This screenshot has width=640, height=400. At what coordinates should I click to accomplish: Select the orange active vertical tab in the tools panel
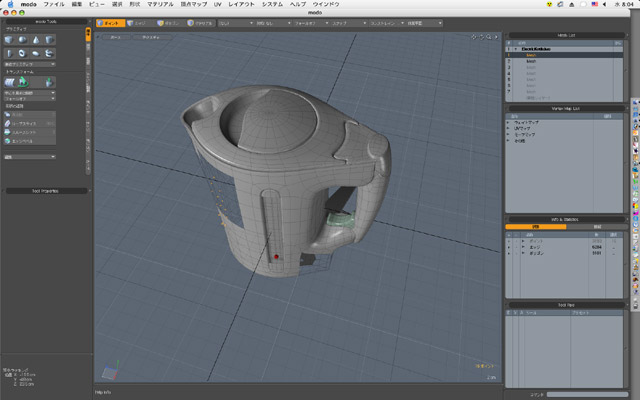[88, 34]
